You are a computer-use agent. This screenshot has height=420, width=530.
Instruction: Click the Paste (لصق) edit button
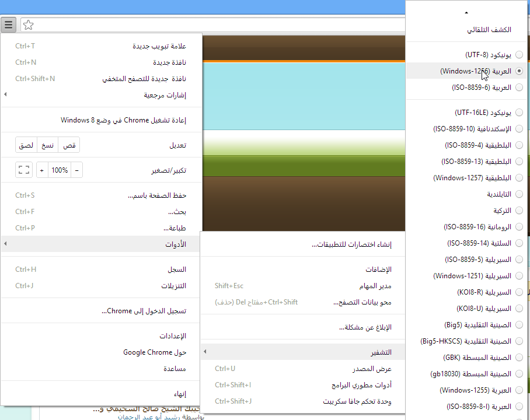click(x=26, y=145)
